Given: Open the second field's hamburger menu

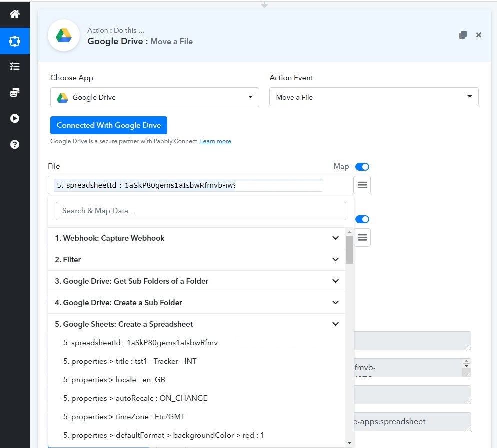Looking at the screenshot, I should [362, 237].
